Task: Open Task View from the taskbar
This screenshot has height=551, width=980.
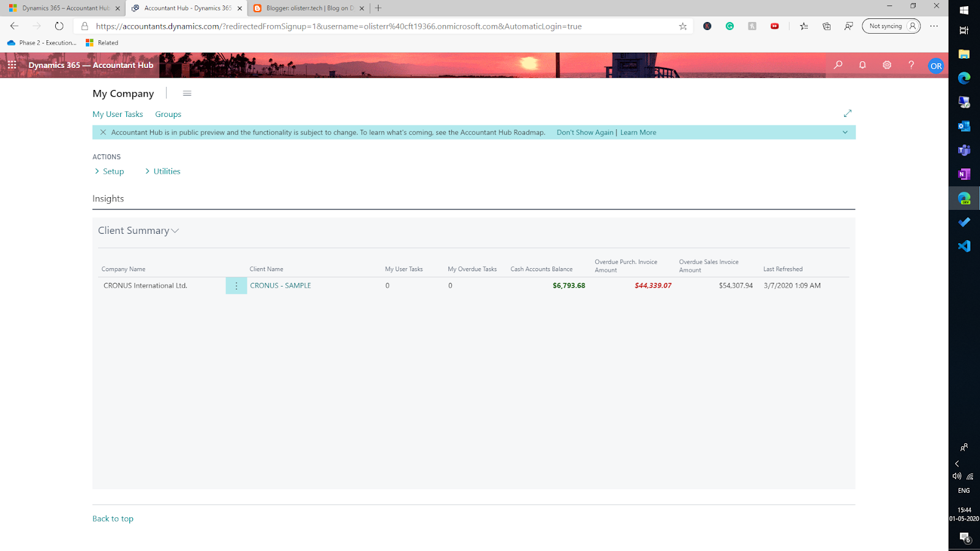Action: (x=964, y=30)
